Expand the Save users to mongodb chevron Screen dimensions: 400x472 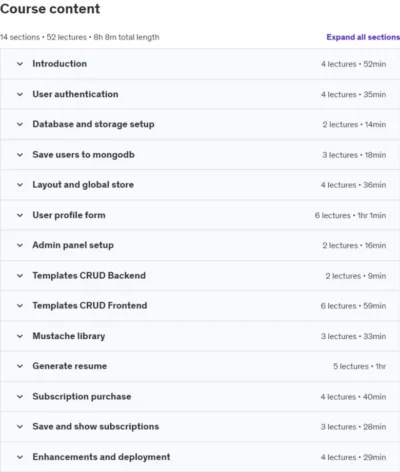pos(20,155)
